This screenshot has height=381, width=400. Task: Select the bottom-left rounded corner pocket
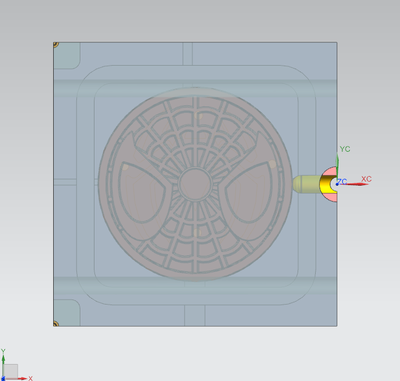(67, 312)
